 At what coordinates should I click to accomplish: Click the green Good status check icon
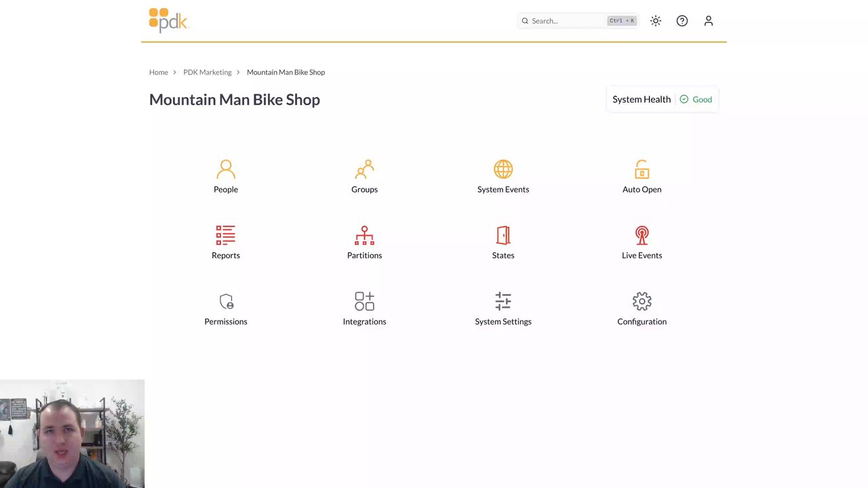(684, 99)
